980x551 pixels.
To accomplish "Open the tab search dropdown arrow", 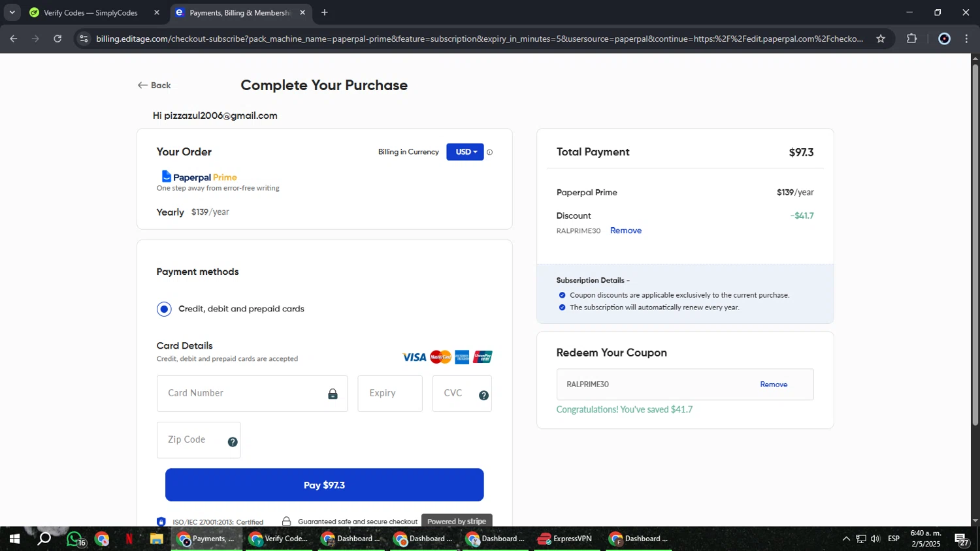I will (x=12, y=12).
